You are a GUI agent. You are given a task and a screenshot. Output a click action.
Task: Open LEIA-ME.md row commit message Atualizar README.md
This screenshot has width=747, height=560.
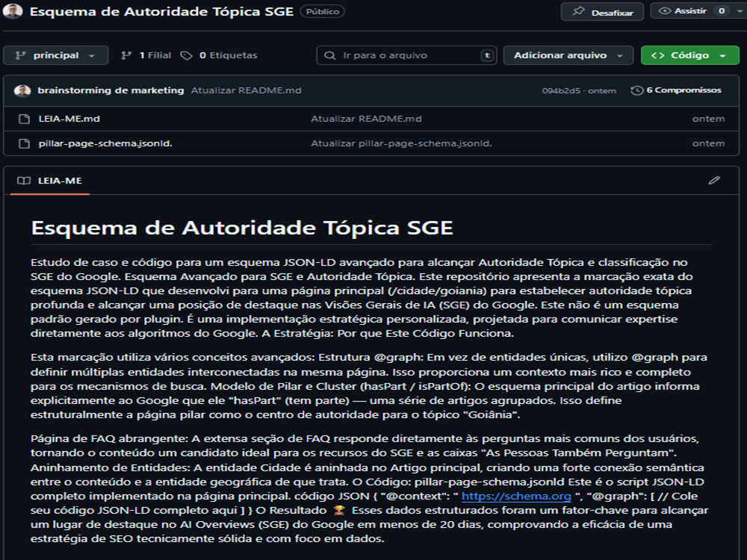(366, 119)
